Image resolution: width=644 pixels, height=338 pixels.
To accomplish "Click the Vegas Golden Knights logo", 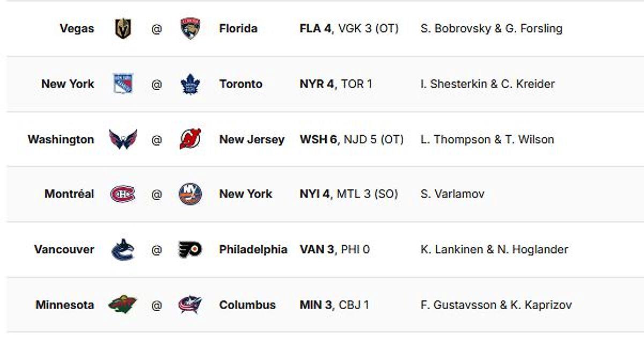I will point(123,28).
